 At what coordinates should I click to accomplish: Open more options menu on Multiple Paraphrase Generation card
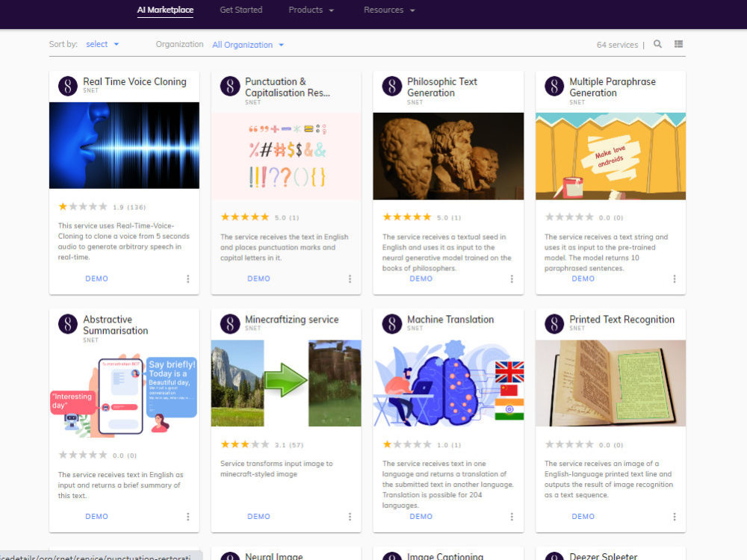point(674,279)
